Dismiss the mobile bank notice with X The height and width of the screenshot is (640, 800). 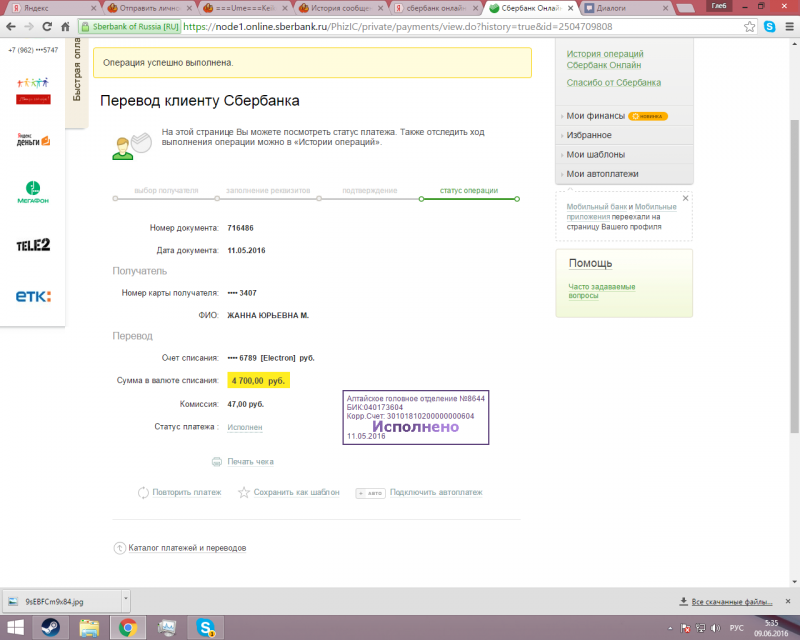click(685, 198)
